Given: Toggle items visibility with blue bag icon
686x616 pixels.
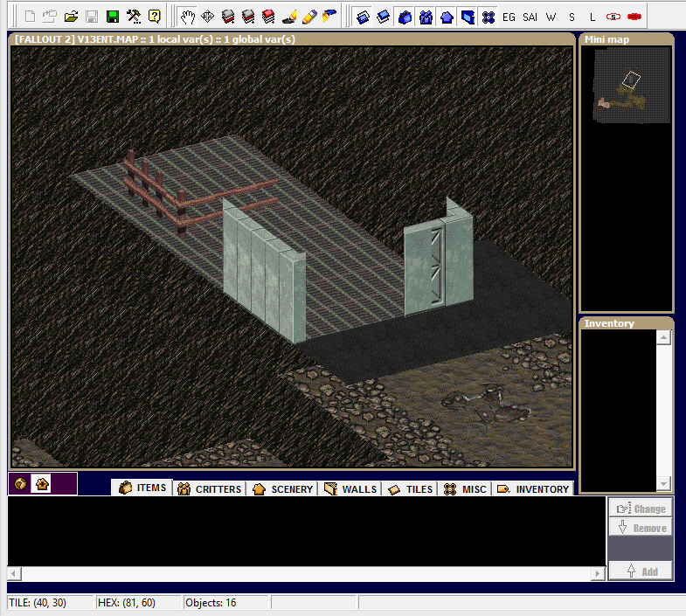Looking at the screenshot, I should (405, 17).
